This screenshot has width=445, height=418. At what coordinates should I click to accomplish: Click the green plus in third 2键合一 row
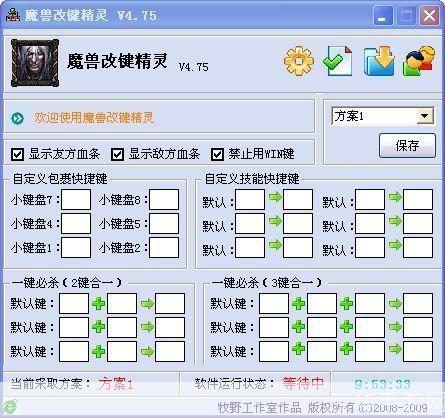[x=99, y=351]
